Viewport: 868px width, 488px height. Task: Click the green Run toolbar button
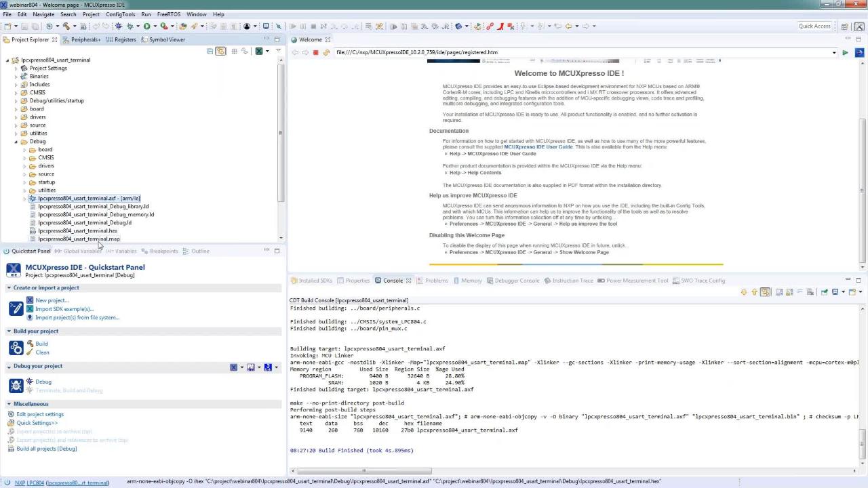(x=146, y=26)
